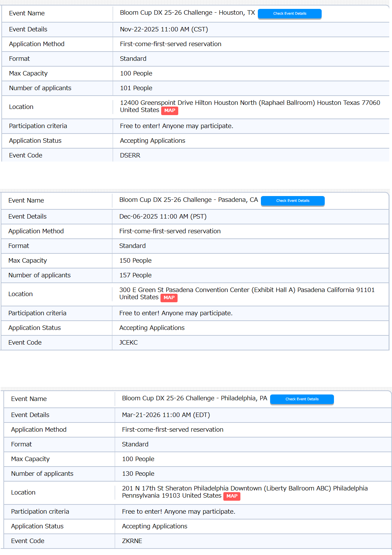Click the event code JCEKC

click(x=128, y=343)
